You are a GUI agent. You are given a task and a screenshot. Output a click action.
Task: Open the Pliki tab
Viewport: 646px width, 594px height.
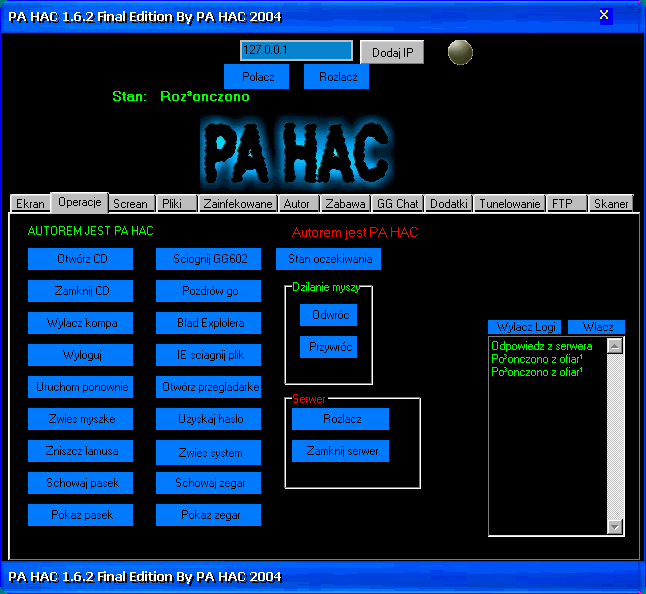point(171,203)
